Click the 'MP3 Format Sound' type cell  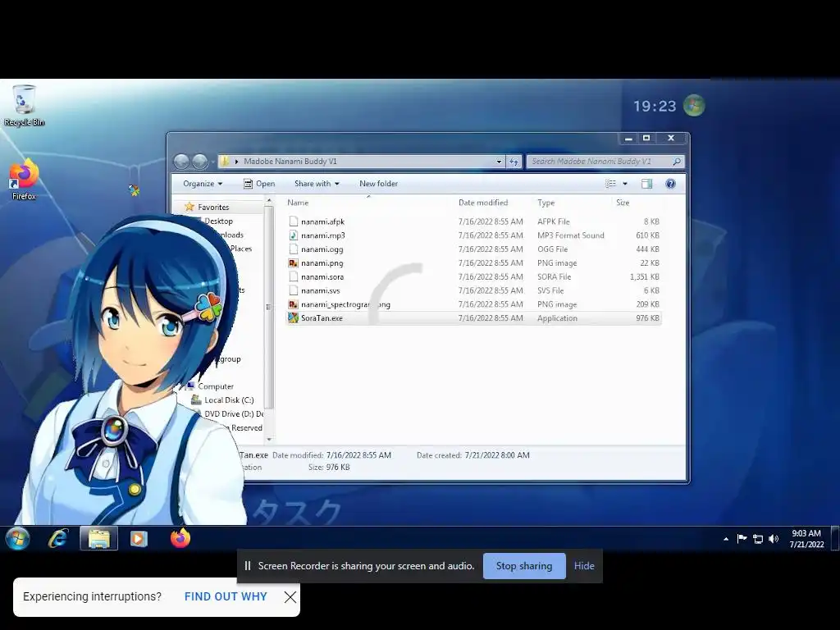(571, 235)
